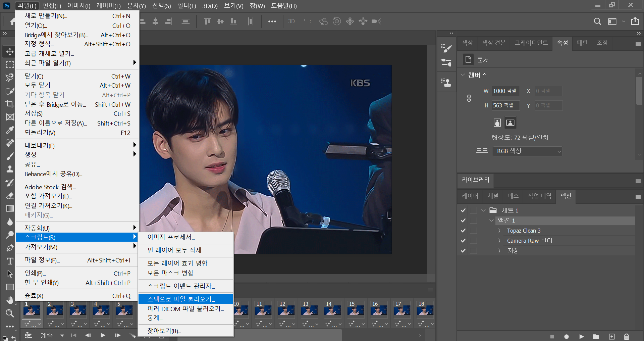This screenshot has width=644, height=341.
Task: Collapse the 액션 1 action
Action: click(491, 221)
